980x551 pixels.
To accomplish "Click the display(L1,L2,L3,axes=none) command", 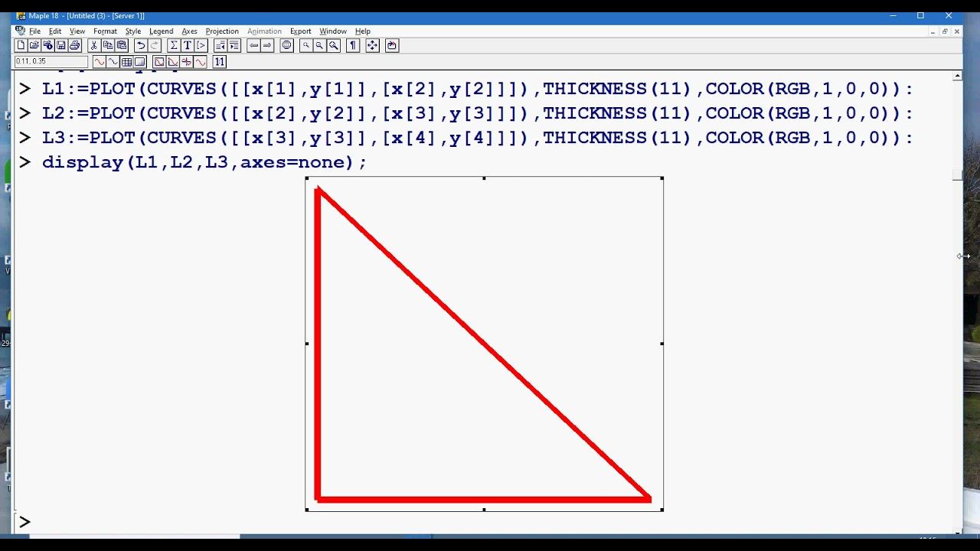I will pos(204,162).
